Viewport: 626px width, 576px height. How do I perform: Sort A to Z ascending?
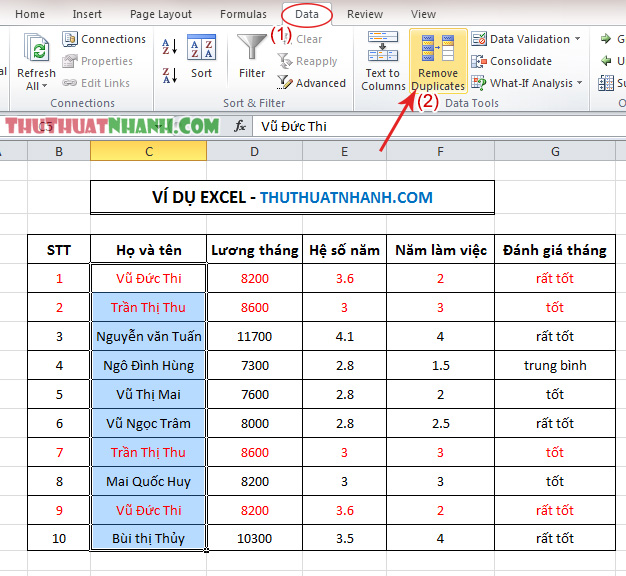coord(170,47)
